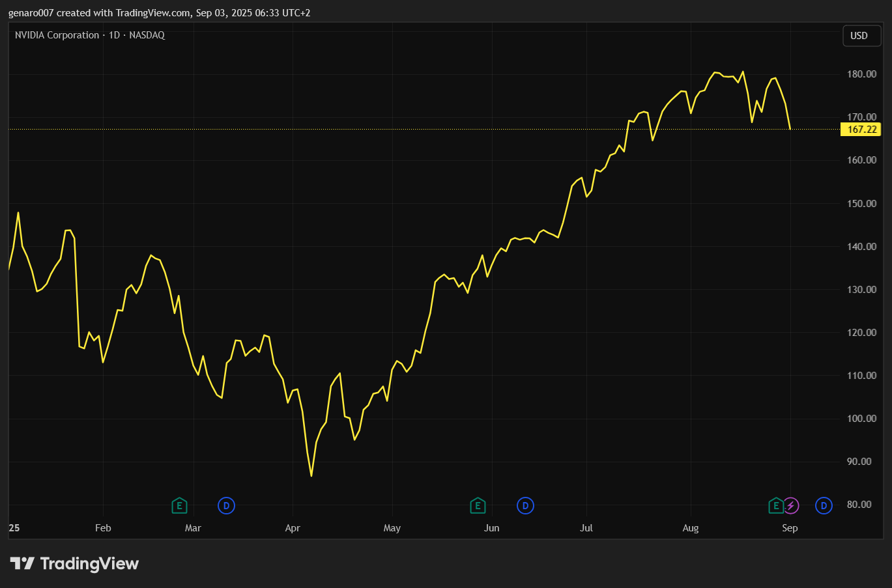Select the earnings marker E before Jun

click(x=478, y=505)
